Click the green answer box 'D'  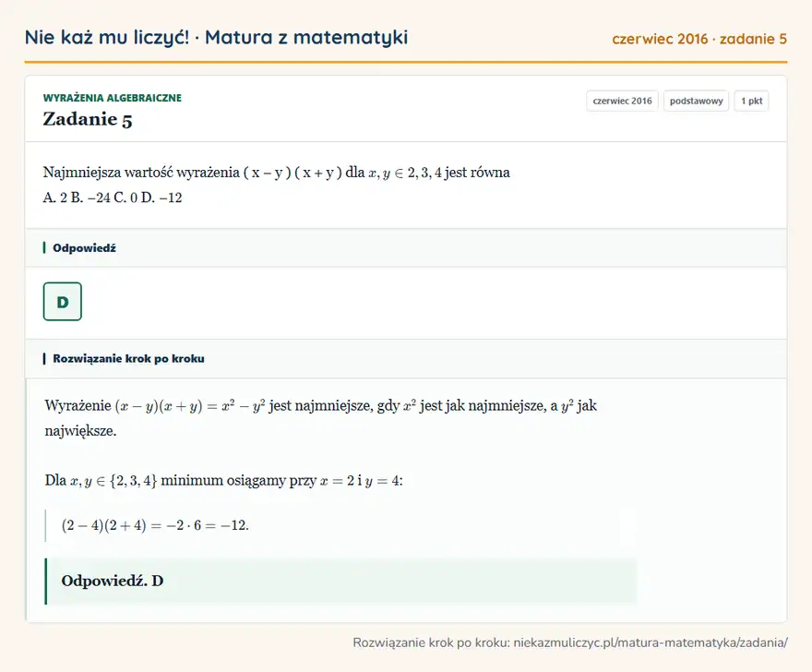pyautogui.click(x=62, y=302)
